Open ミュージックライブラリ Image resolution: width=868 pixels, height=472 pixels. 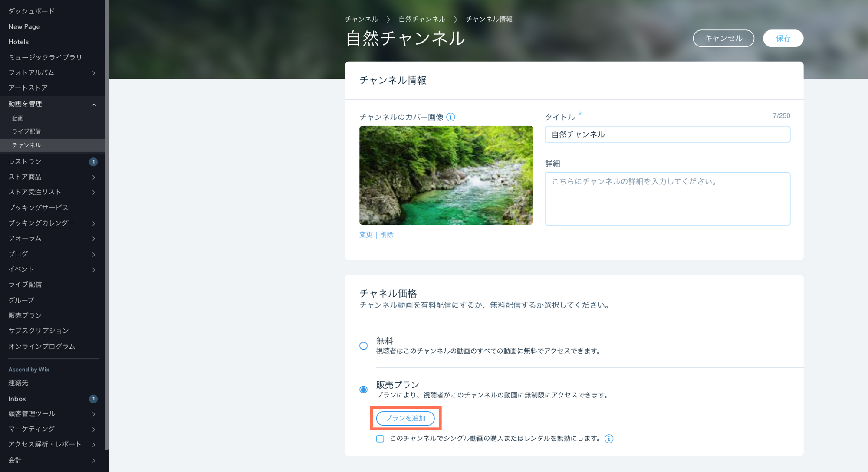(x=45, y=57)
